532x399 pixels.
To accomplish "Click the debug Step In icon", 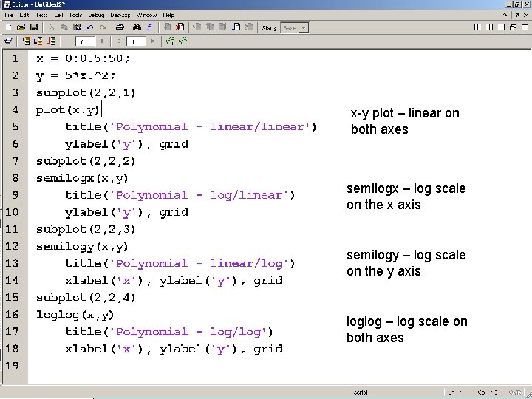I will pyautogui.click(x=210, y=27).
